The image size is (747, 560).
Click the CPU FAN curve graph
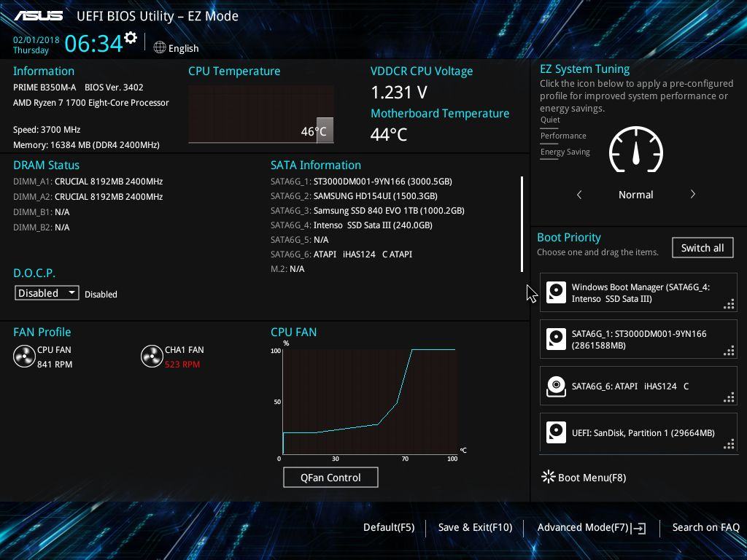point(371,402)
